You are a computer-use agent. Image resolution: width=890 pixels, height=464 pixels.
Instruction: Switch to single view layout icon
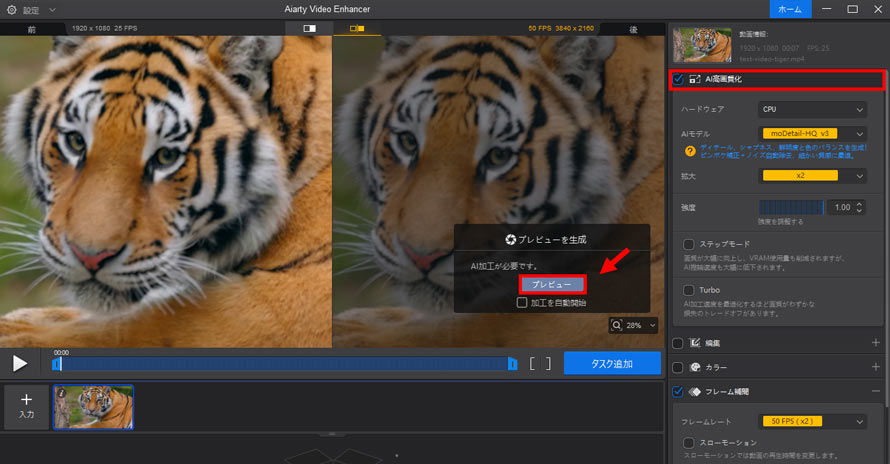[x=309, y=28]
